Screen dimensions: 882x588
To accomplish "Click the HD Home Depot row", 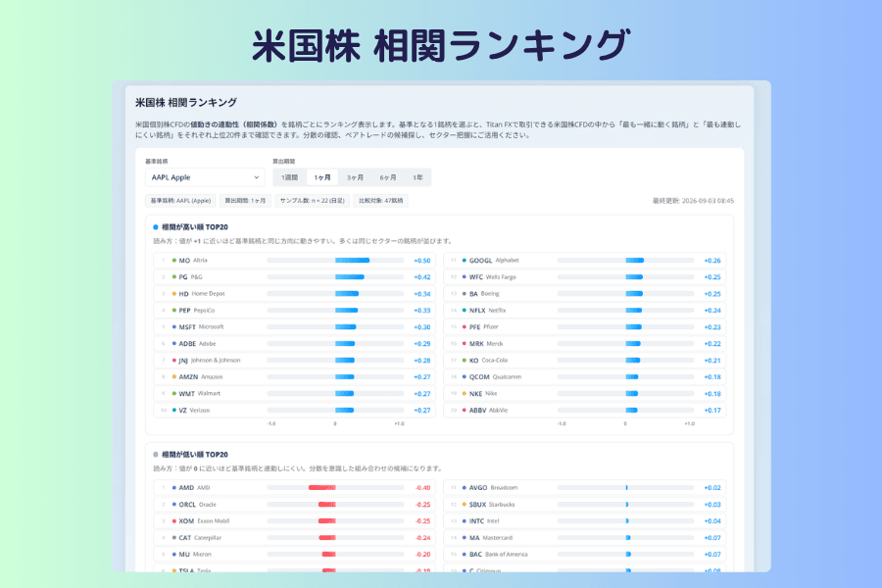I will [x=294, y=294].
